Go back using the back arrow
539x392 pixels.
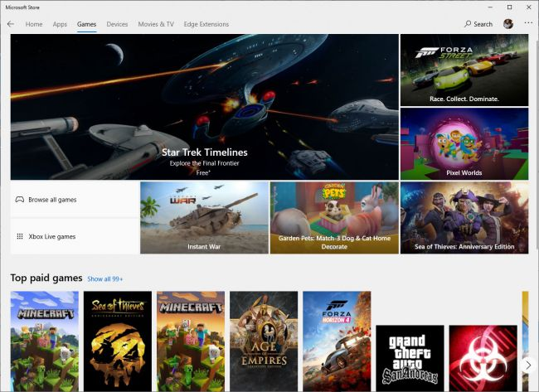point(11,24)
